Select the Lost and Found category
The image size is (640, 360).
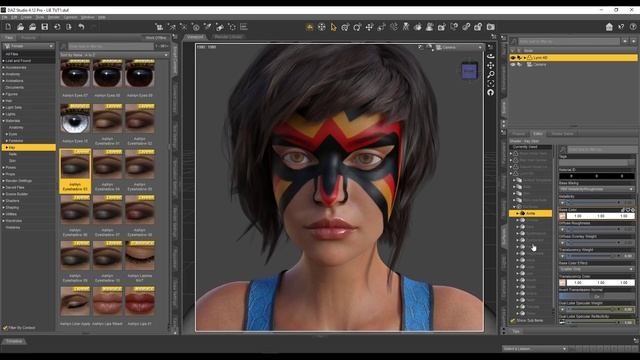point(18,60)
